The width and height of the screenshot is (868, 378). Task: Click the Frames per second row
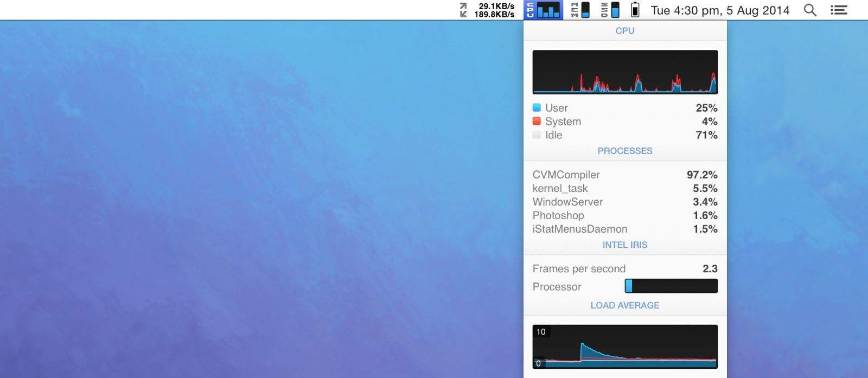coord(624,268)
